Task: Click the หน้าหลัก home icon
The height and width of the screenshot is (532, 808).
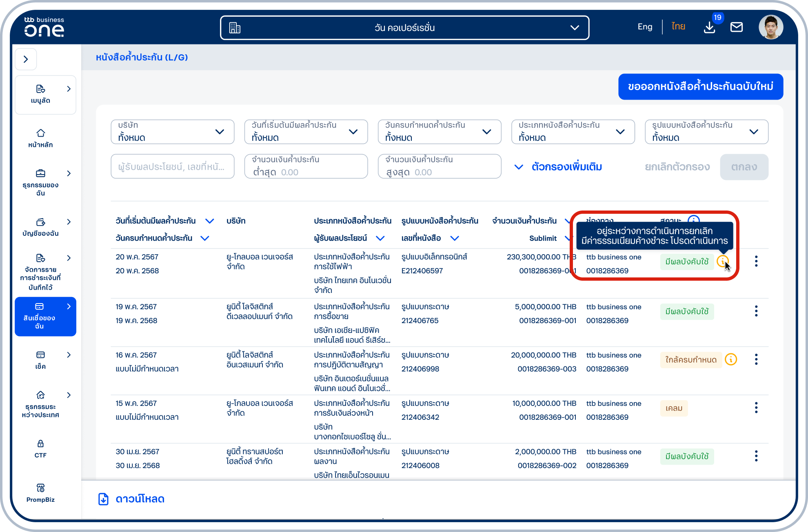Action: (40, 133)
